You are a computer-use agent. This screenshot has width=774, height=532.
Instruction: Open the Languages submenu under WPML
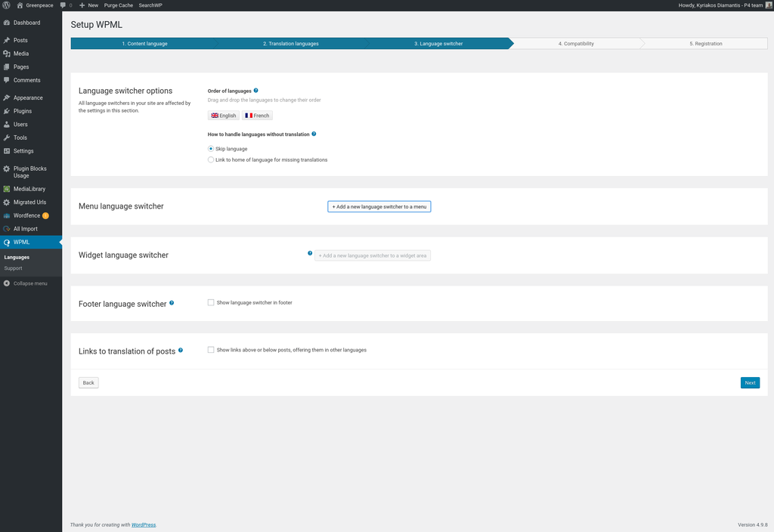pyautogui.click(x=17, y=257)
